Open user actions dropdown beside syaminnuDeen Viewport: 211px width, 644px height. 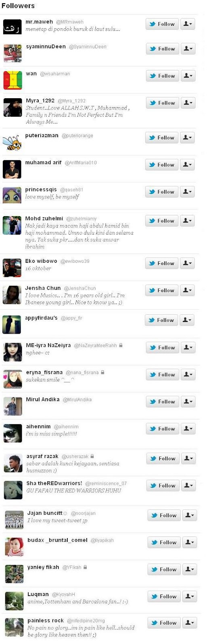[188, 49]
